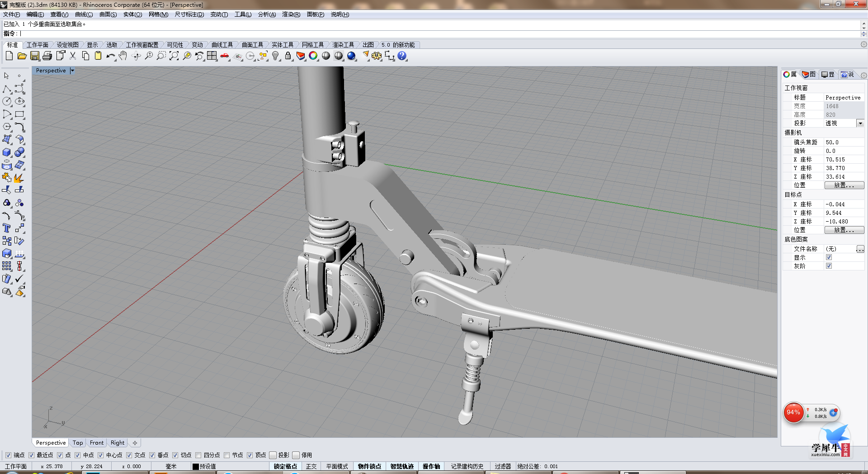Click the padlock Lock icon
This screenshot has width=868, height=474.
tap(288, 56)
